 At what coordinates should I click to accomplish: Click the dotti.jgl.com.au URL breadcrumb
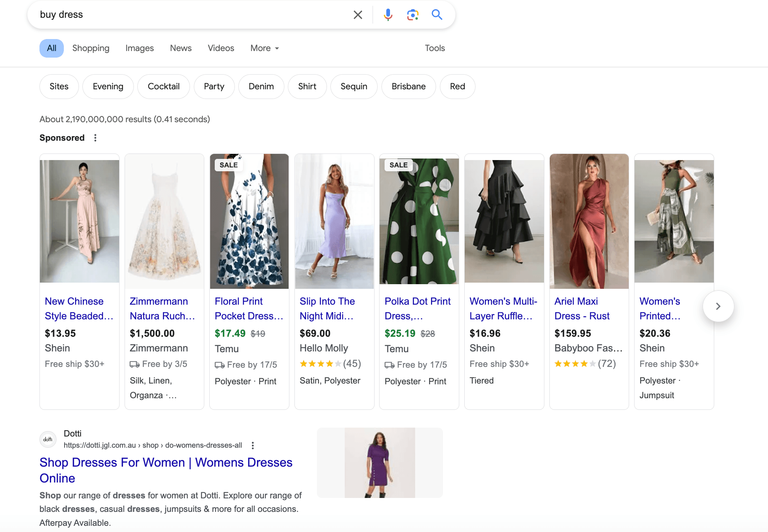point(153,445)
